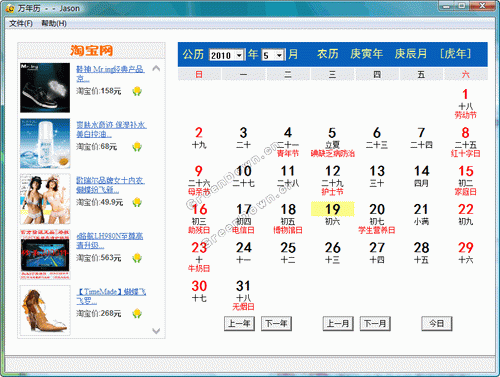Image resolution: width=500 pixels, height=377 pixels.
Task: Click the 下一月 button
Action: click(375, 323)
